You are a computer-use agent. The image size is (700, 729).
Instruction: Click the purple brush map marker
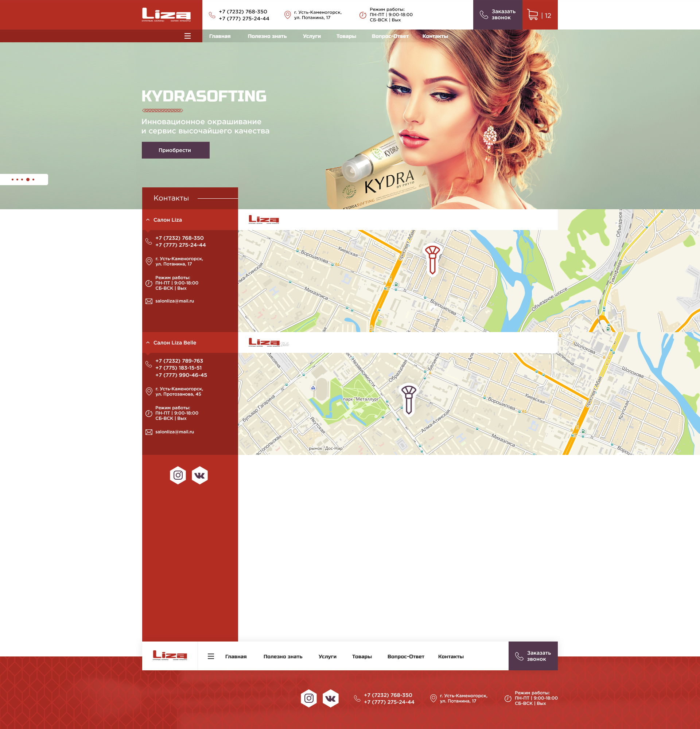click(x=408, y=399)
